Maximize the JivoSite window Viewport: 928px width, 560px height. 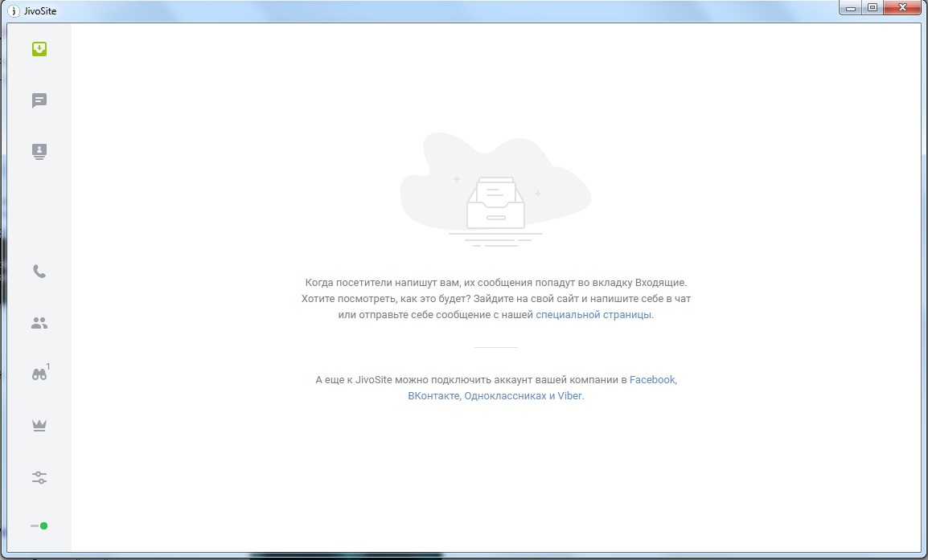pyautogui.click(x=873, y=8)
